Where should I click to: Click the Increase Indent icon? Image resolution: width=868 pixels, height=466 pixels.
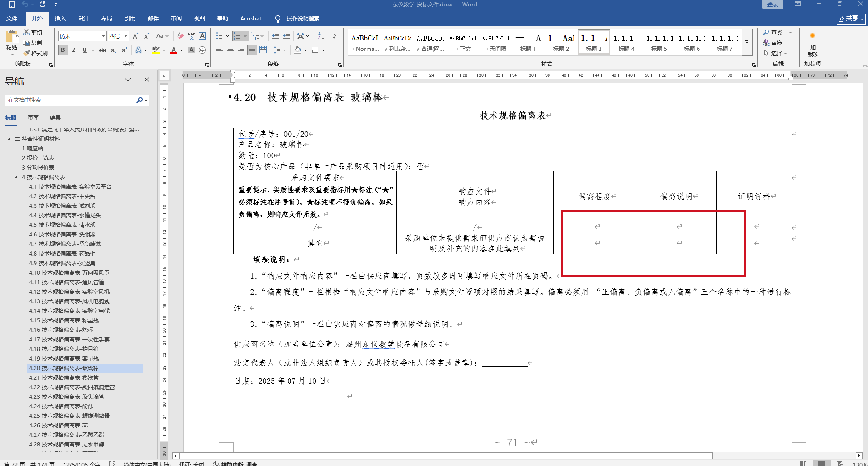(x=286, y=36)
